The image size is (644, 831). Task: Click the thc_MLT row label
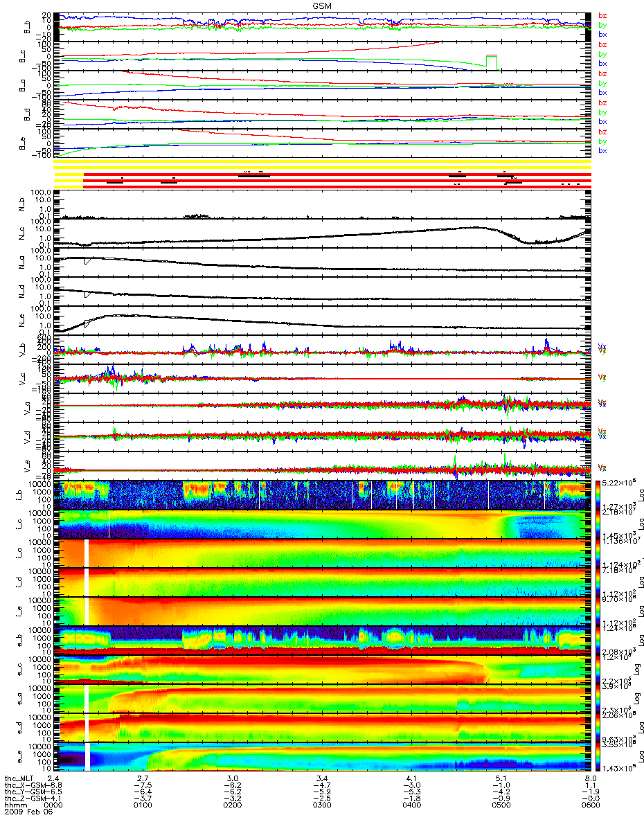pyautogui.click(x=19, y=780)
